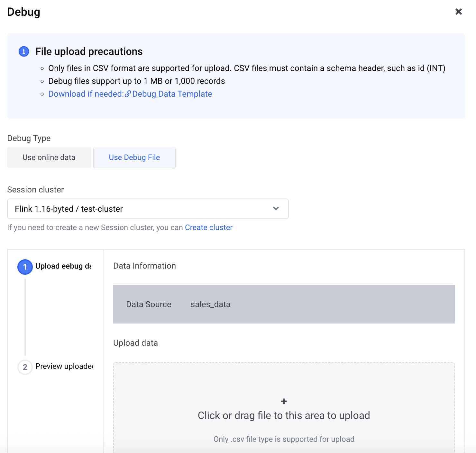The width and height of the screenshot is (476, 453).
Task: Click the link chain icon before Debug Data Template
Action: (128, 94)
